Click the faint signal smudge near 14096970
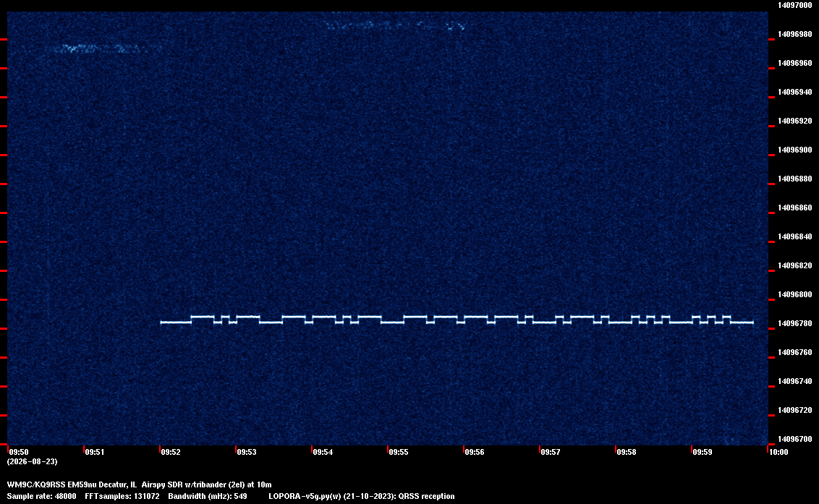The image size is (819, 504). (x=99, y=49)
